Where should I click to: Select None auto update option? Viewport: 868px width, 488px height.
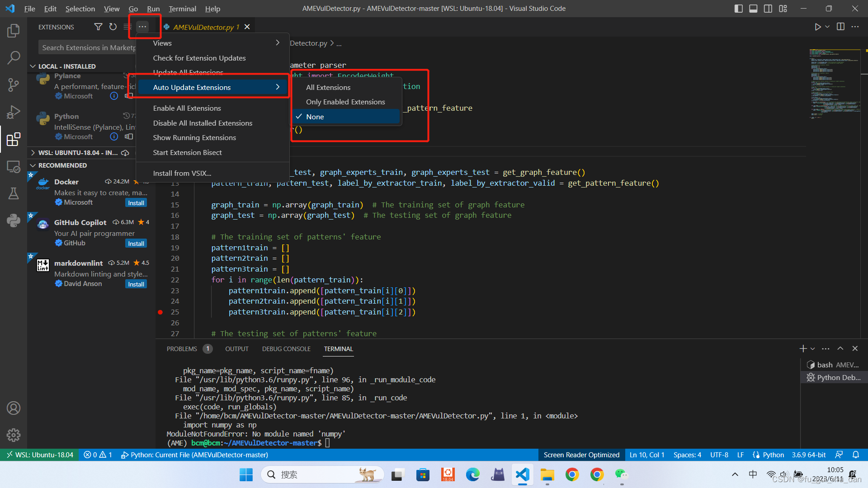point(315,117)
